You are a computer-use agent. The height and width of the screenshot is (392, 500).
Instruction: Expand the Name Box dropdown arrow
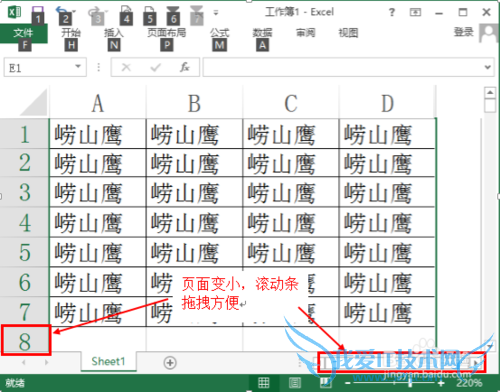78,67
